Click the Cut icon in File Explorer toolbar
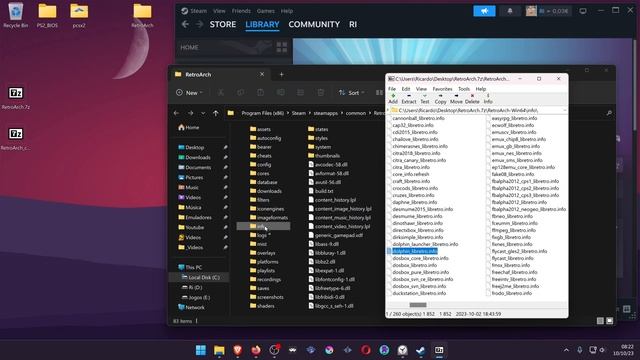 coord(221,93)
